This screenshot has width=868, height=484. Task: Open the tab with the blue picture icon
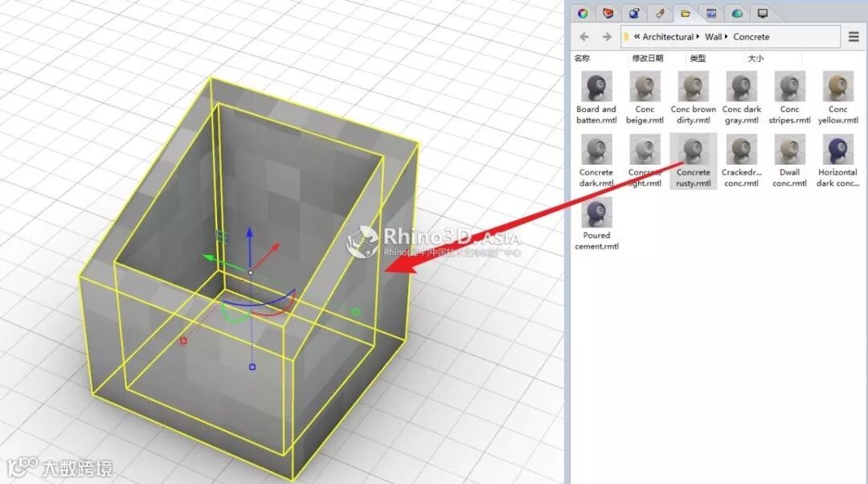pyautogui.click(x=710, y=14)
